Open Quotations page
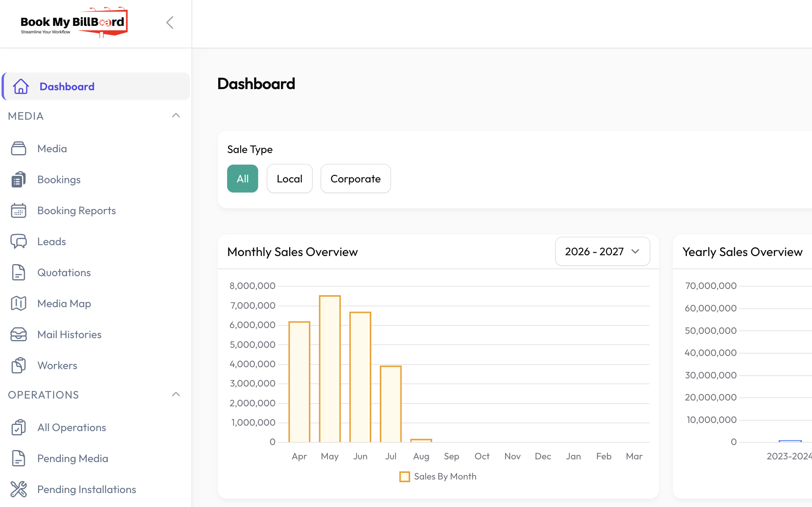This screenshot has width=812, height=507. 64,273
